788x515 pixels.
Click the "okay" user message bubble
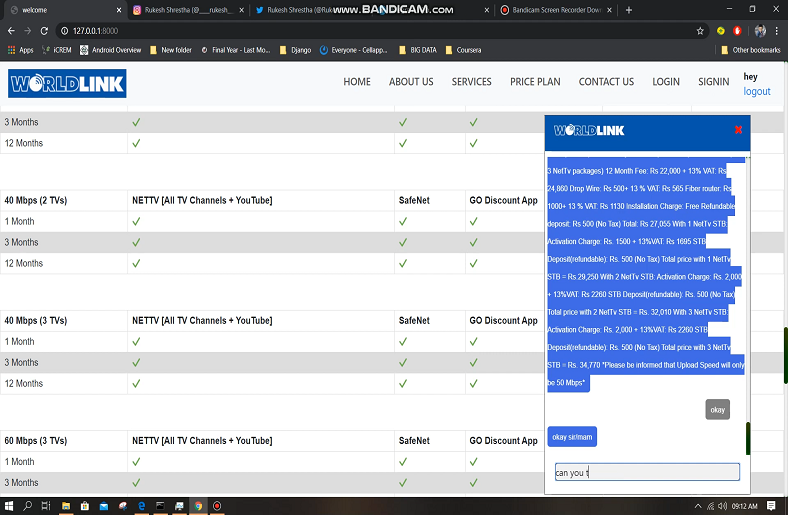click(717, 409)
